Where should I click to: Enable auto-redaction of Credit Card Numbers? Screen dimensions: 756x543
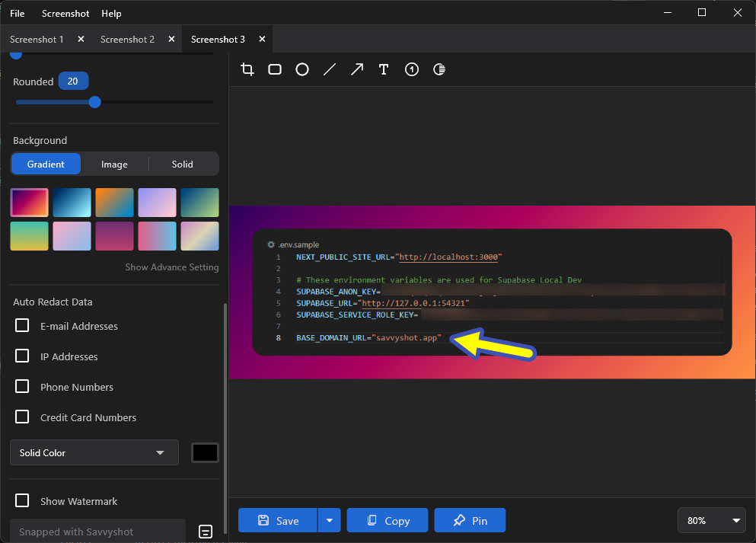click(x=22, y=417)
